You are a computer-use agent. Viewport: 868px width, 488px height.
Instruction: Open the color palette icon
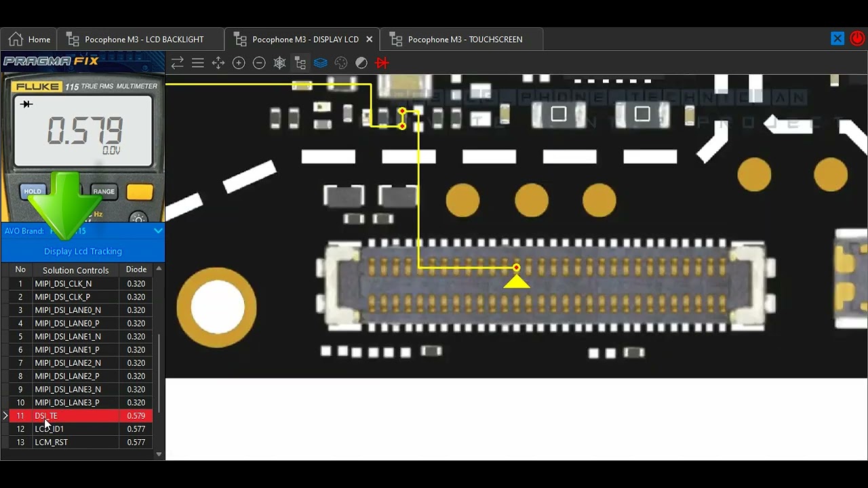pos(341,63)
